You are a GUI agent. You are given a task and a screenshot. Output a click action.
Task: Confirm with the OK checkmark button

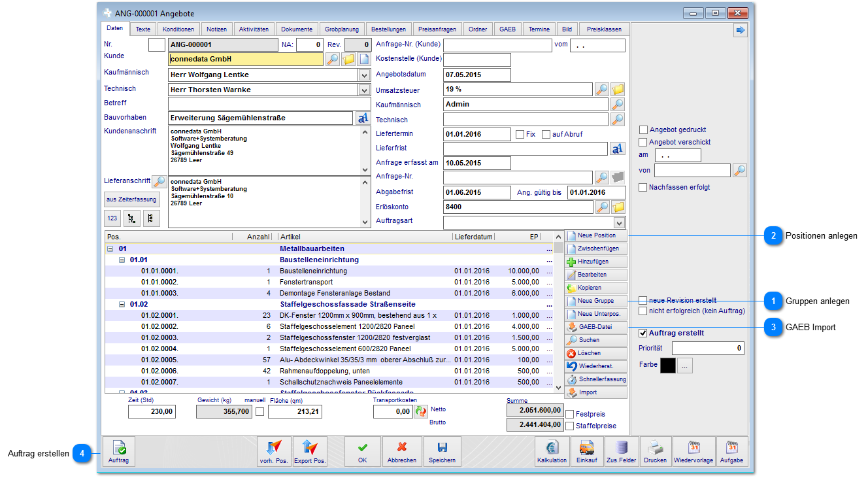coord(363,452)
